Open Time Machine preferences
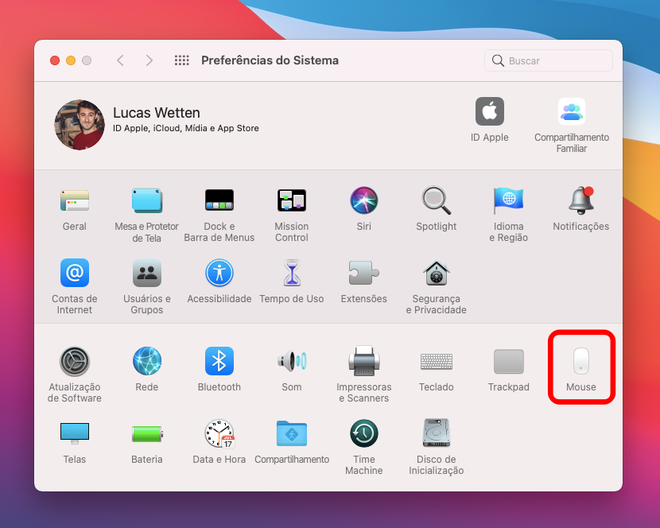The width and height of the screenshot is (660, 528). click(364, 433)
